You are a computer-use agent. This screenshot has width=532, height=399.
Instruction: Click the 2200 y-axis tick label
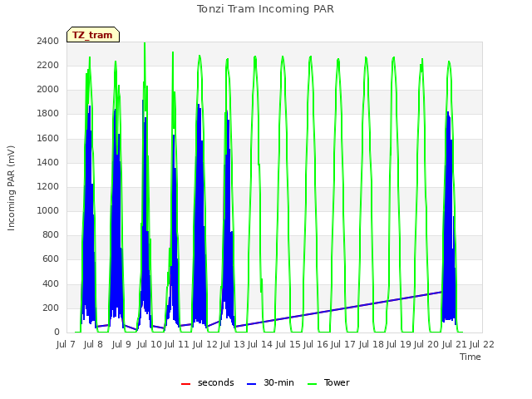coord(48,65)
